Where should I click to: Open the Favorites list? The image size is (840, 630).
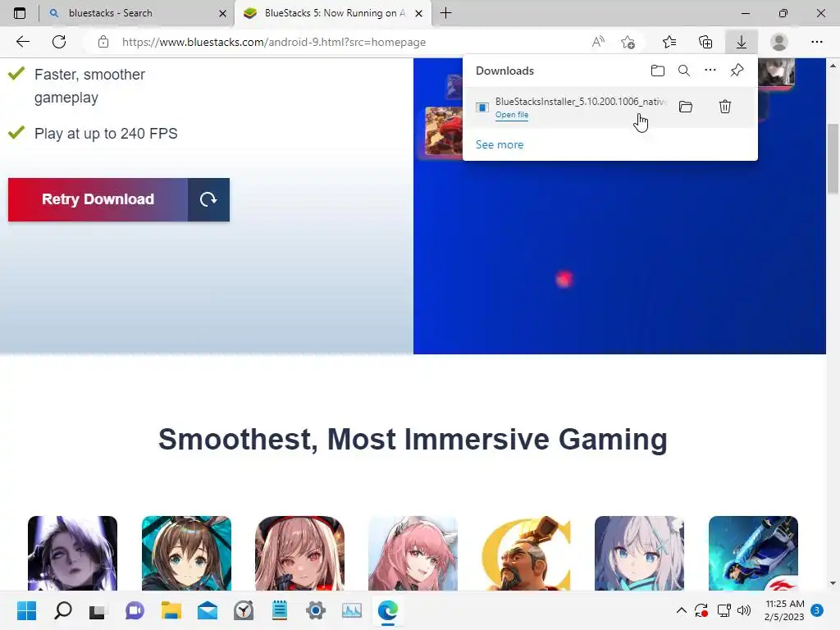pos(669,42)
